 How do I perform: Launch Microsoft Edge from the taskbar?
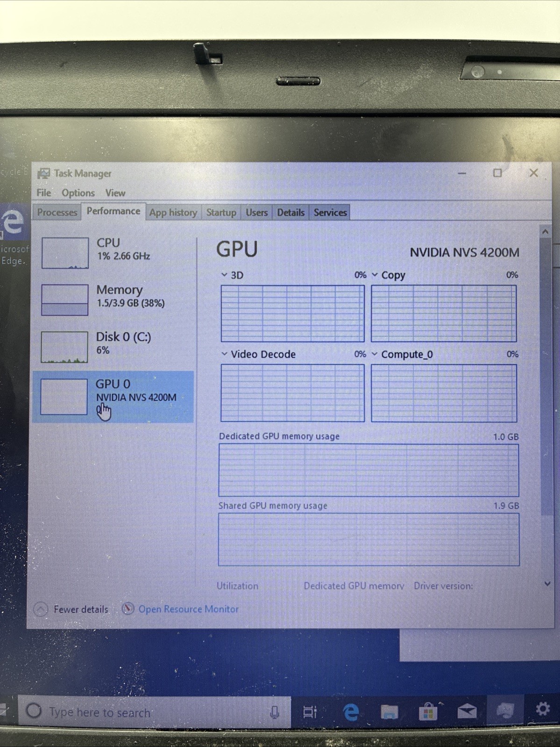351,712
